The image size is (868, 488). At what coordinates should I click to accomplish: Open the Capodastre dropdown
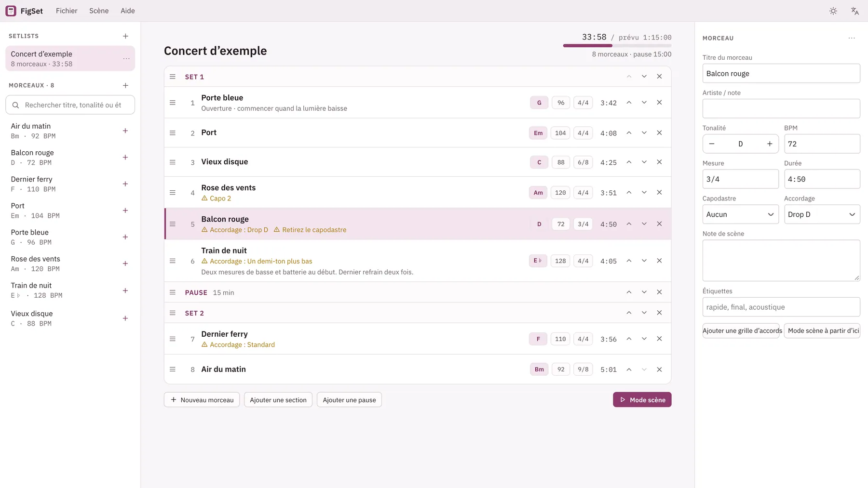tap(740, 214)
